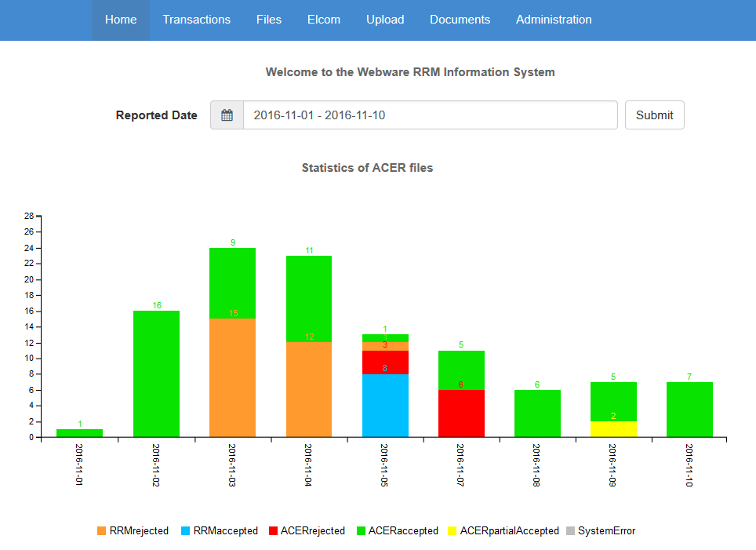756x550 pixels.
Task: Open the Administration menu
Action: click(554, 20)
